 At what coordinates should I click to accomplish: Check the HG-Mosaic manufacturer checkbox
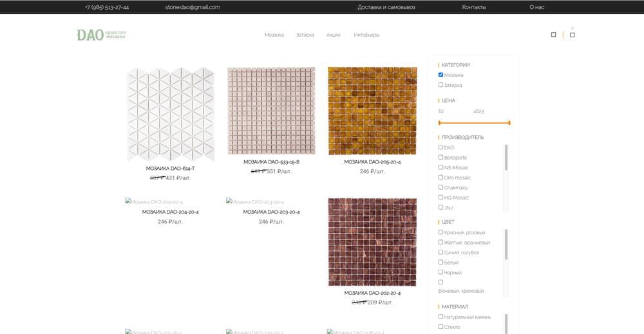point(440,197)
